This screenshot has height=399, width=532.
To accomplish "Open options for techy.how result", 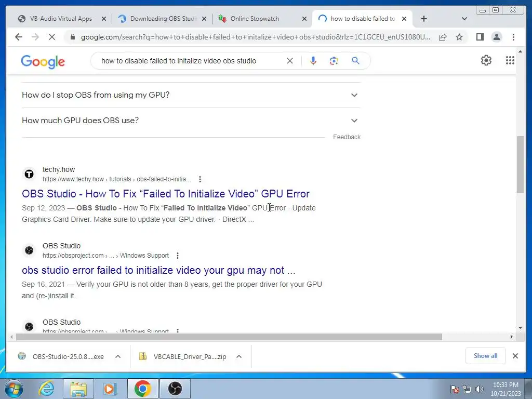I will tap(200, 179).
